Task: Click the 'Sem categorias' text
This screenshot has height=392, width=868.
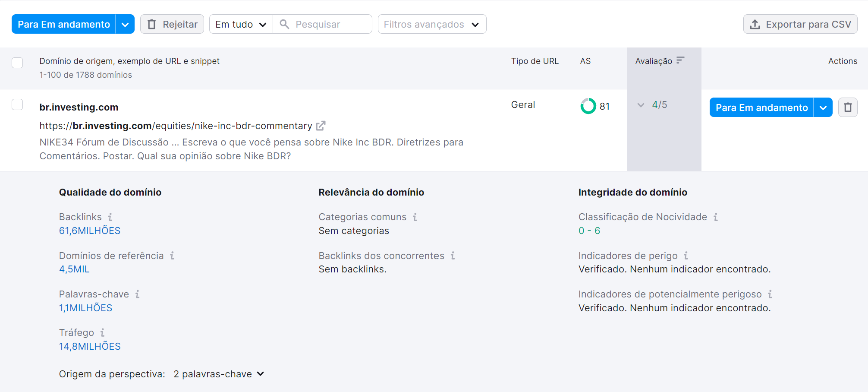Action: [x=354, y=231]
